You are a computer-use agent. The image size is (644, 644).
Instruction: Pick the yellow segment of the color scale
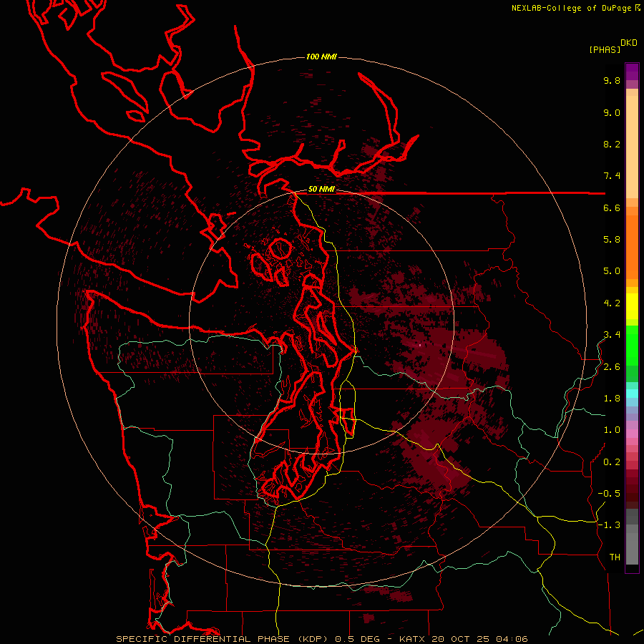(632, 306)
